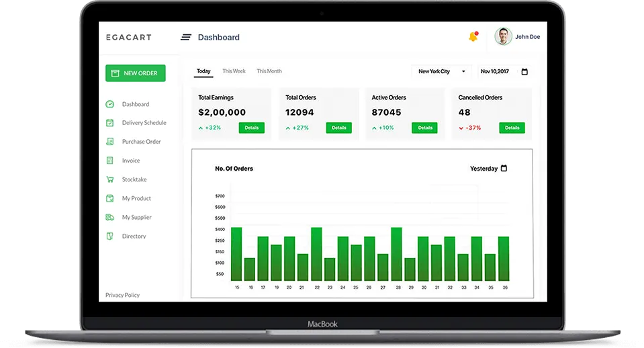Open the Yesterday chart date selector
The height and width of the screenshot is (348, 644).
pyautogui.click(x=488, y=169)
